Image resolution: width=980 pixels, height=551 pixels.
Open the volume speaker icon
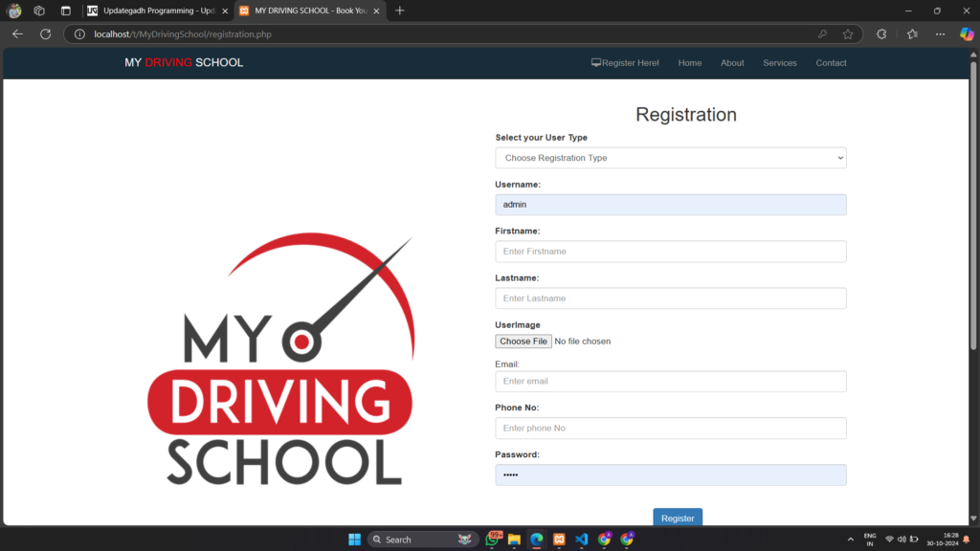[902, 540]
